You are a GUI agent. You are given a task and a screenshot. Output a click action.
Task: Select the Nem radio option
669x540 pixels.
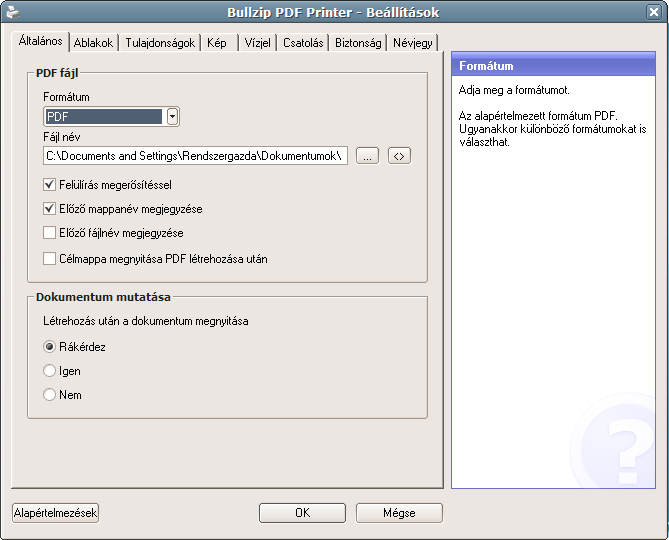(49, 395)
